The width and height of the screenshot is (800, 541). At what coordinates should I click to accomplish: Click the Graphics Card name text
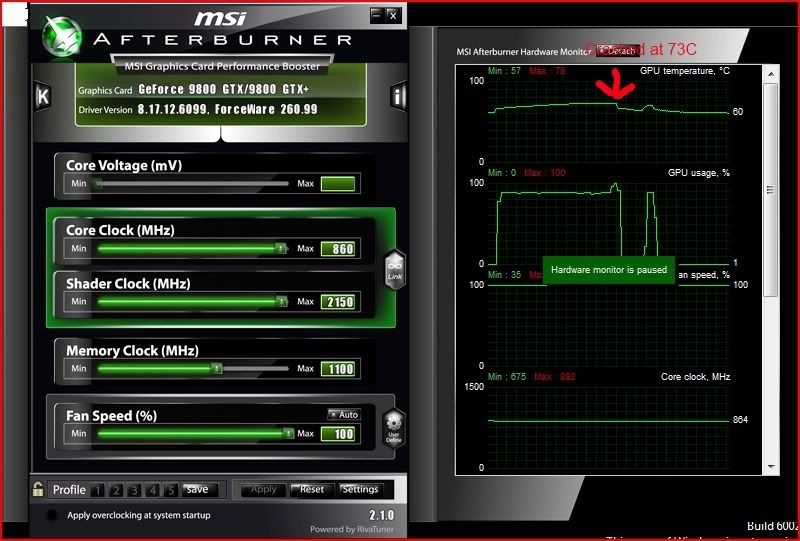[223, 90]
